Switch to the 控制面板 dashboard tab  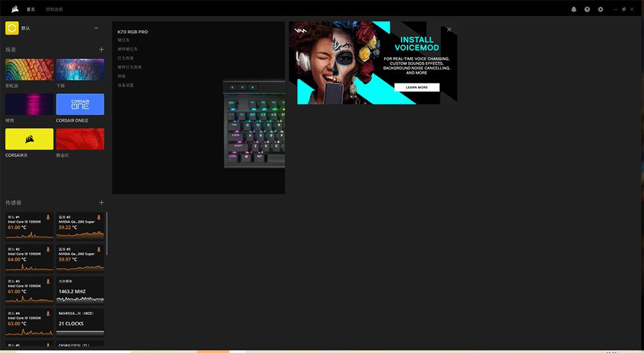click(54, 9)
